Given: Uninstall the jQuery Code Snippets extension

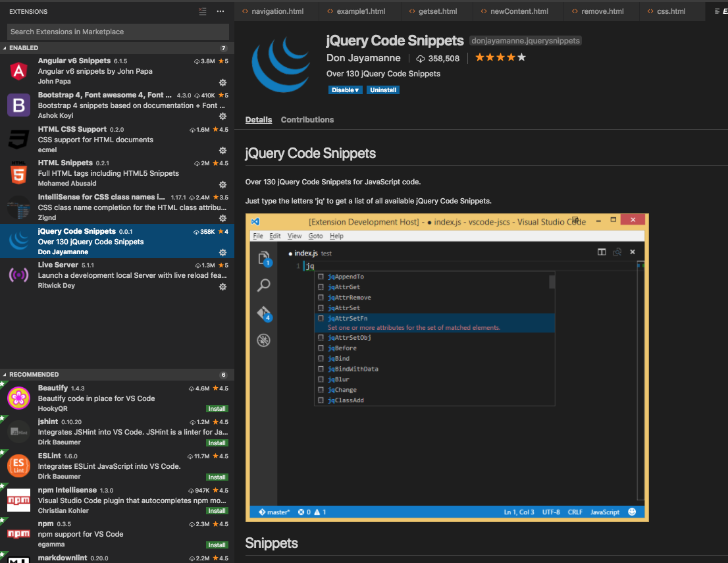Looking at the screenshot, I should pos(383,90).
